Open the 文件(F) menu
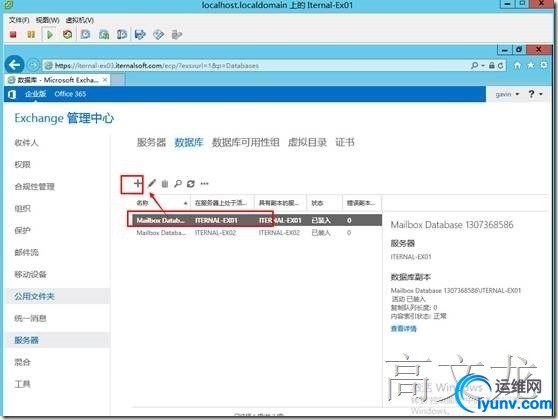The width and height of the screenshot is (558, 420). tap(19, 20)
